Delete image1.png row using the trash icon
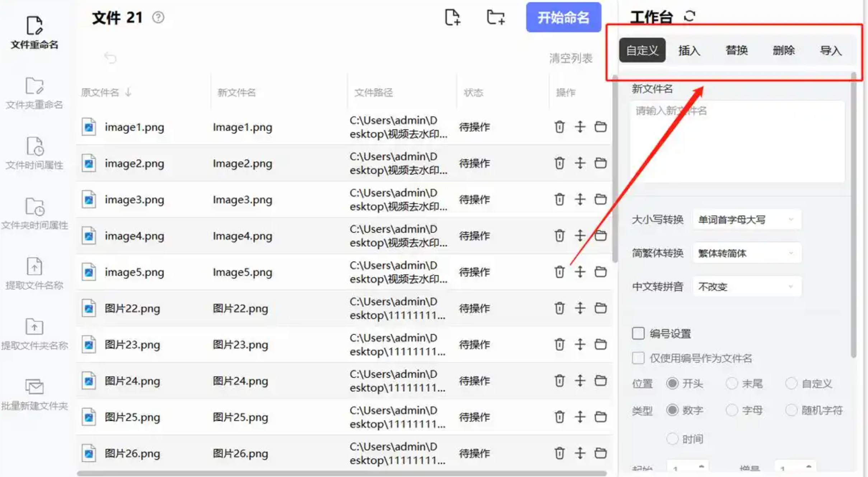The width and height of the screenshot is (868, 477). (559, 127)
